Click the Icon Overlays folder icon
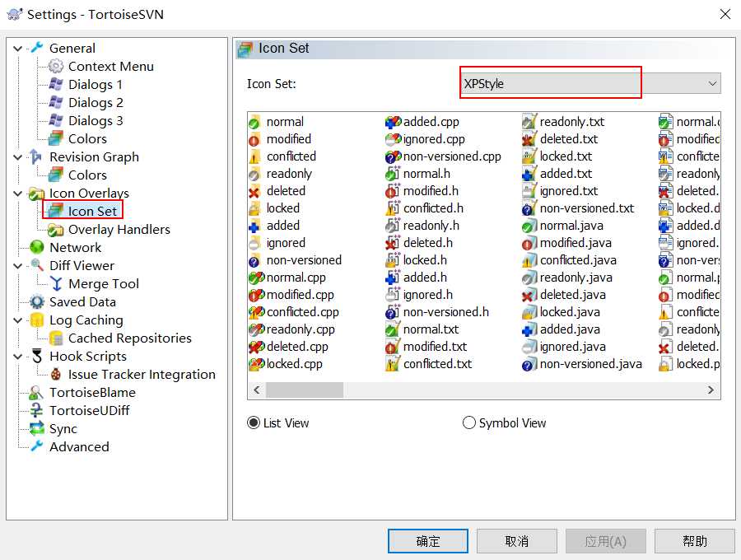Viewport: 741px width, 560px height. (37, 194)
